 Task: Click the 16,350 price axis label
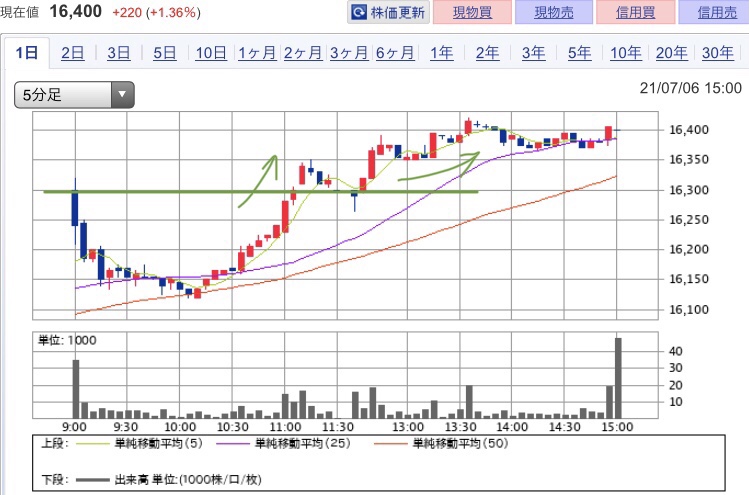(688, 160)
